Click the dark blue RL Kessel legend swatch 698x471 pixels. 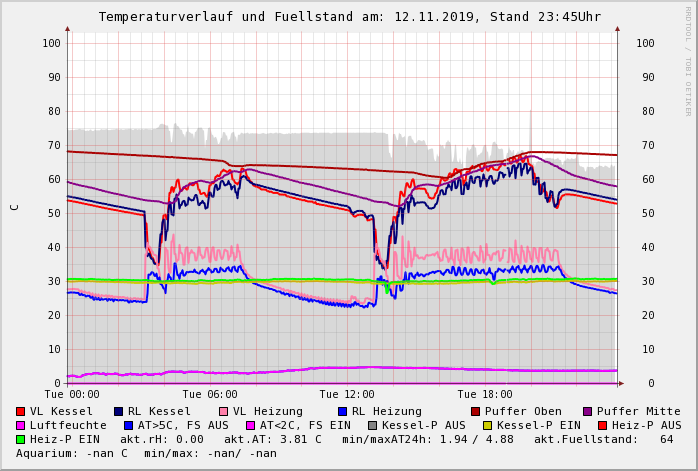tap(119, 411)
